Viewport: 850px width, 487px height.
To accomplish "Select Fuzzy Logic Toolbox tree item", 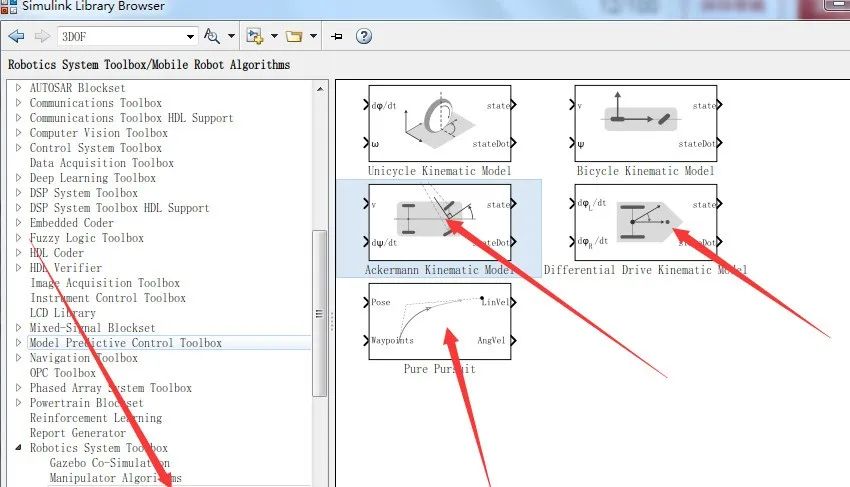I will pos(87,238).
